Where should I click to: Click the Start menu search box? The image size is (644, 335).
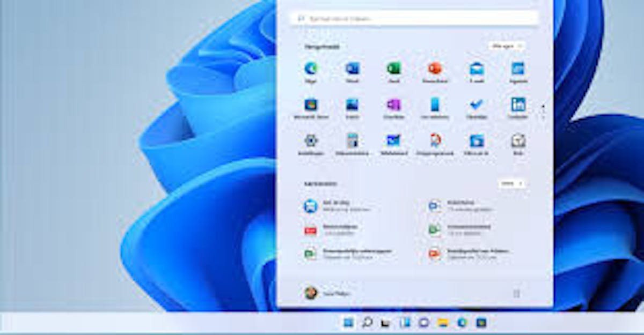click(x=413, y=18)
